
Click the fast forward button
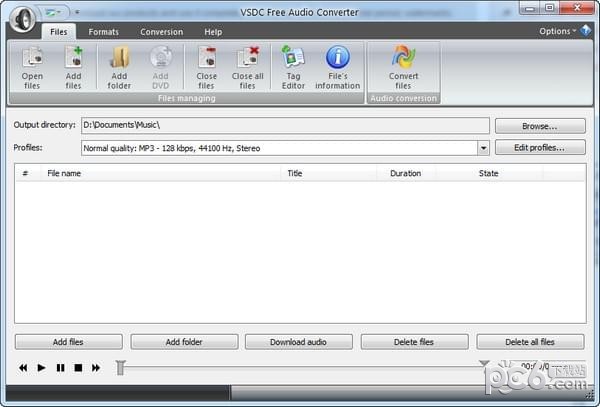click(96, 368)
